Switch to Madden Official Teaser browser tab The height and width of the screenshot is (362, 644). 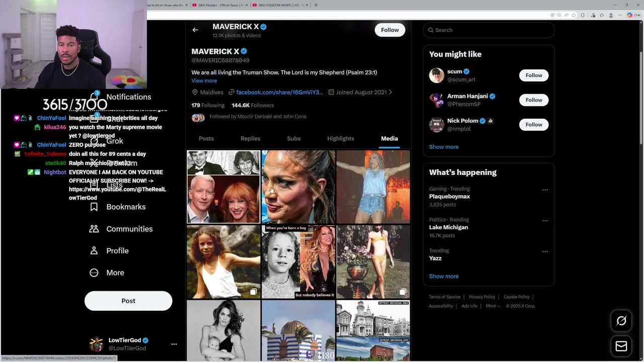(220, 5)
